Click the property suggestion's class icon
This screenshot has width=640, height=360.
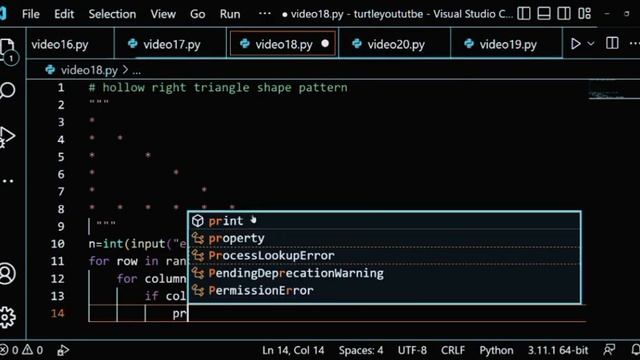198,238
